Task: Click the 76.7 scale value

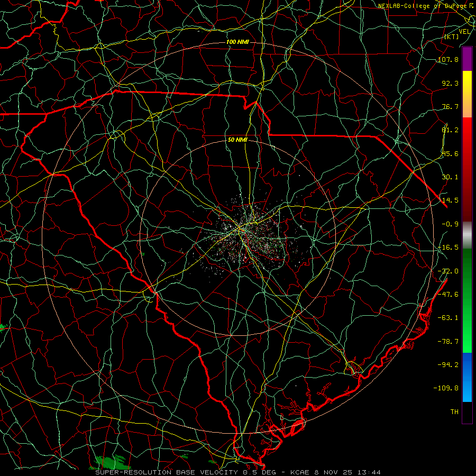Action: point(450,106)
